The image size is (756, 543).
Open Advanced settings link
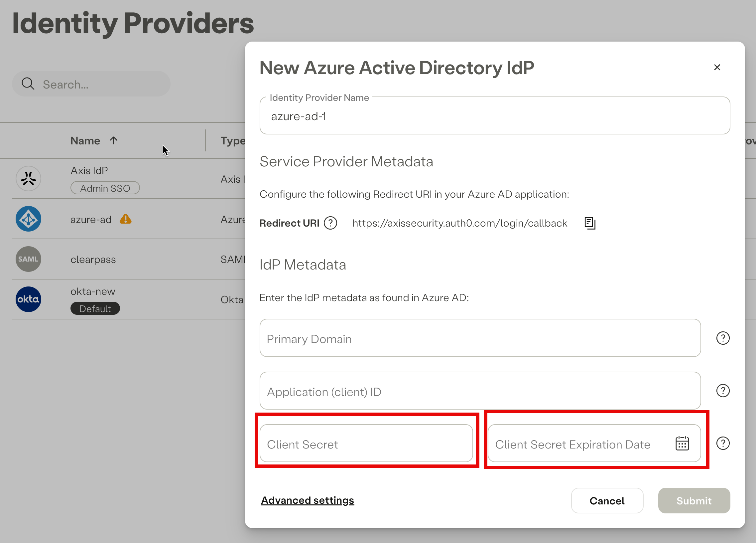pyautogui.click(x=307, y=500)
